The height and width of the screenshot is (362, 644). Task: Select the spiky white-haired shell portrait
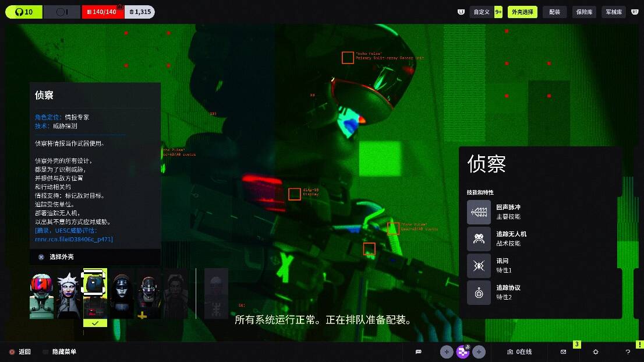click(x=68, y=295)
